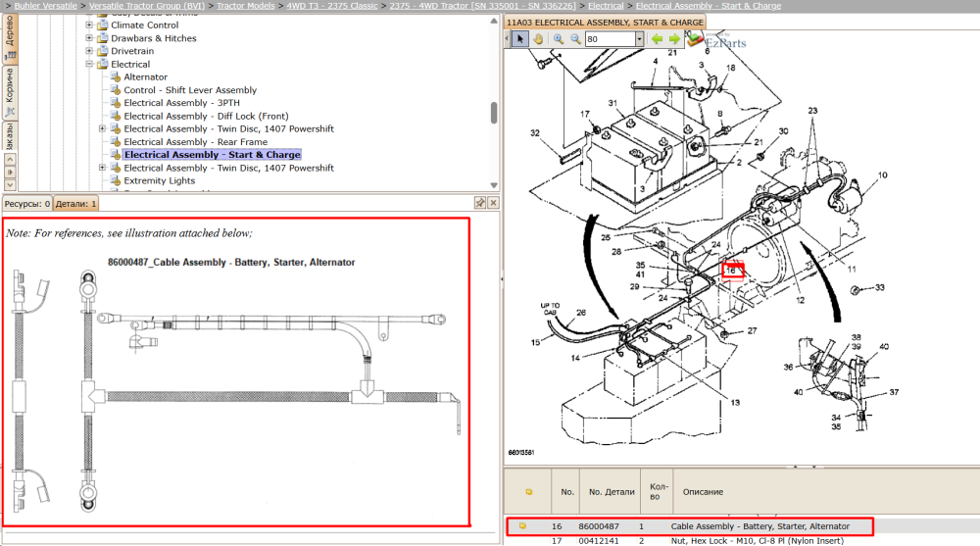Select Electrical Assembly - Diff Lock (Front)
This screenshot has height=546, width=980.
[206, 116]
